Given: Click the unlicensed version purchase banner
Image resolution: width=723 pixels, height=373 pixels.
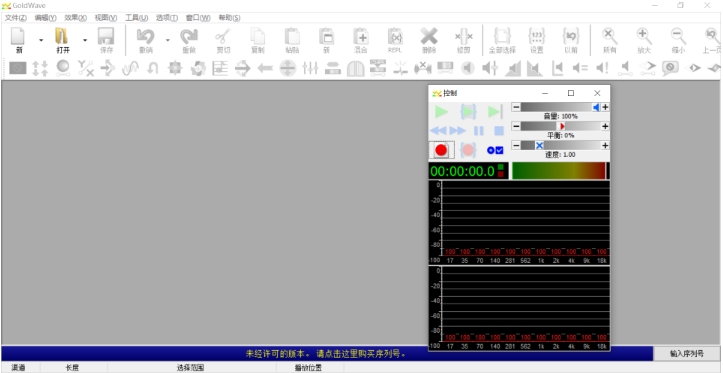Looking at the screenshot, I should tap(326, 354).
